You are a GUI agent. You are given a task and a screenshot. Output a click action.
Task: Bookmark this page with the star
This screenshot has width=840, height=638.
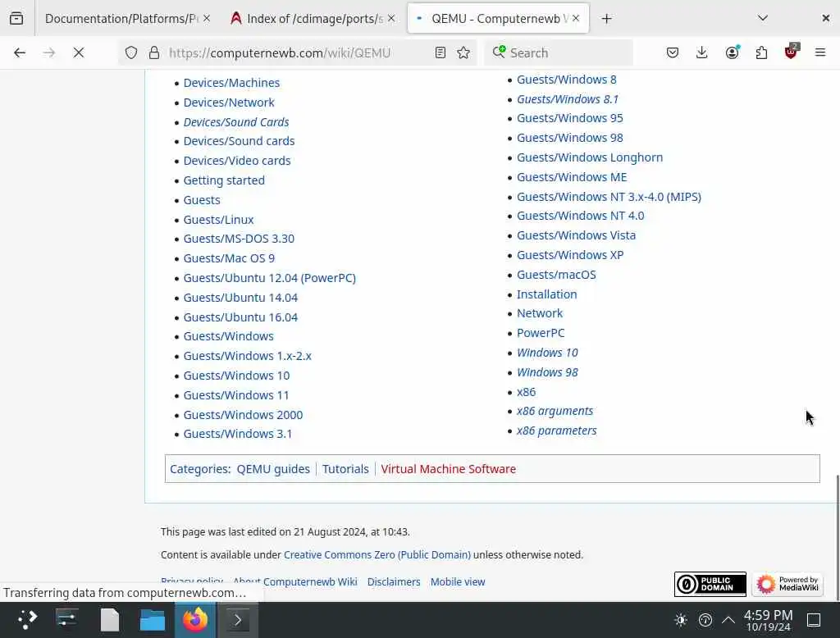pos(463,52)
